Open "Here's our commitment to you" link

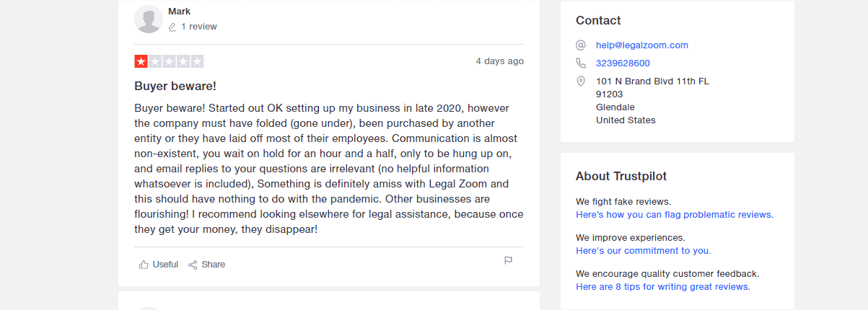[x=644, y=251]
